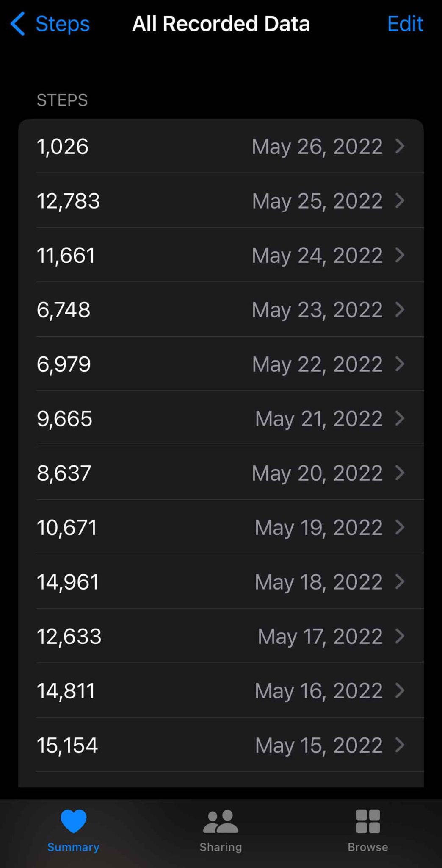View the May 16, 2022 record

pos(318,690)
